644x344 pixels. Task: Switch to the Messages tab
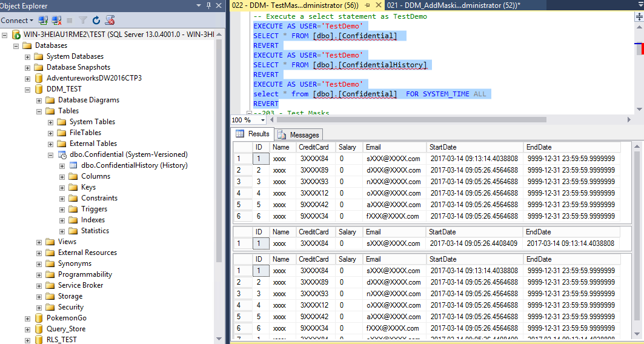pos(299,134)
